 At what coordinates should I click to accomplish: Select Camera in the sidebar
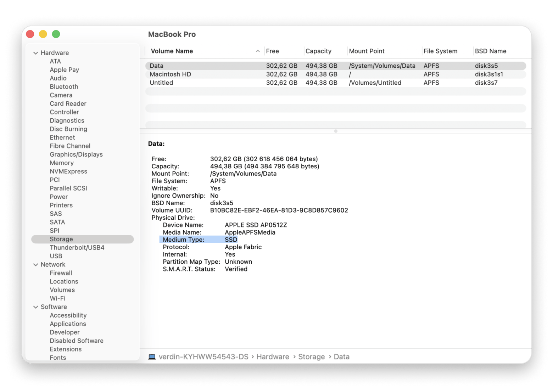[x=61, y=95]
